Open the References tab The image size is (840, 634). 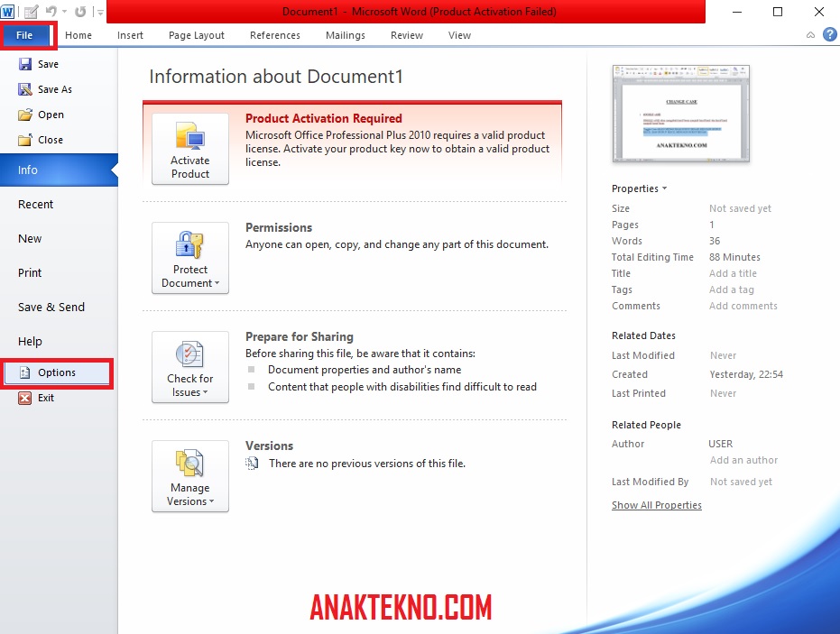[275, 35]
